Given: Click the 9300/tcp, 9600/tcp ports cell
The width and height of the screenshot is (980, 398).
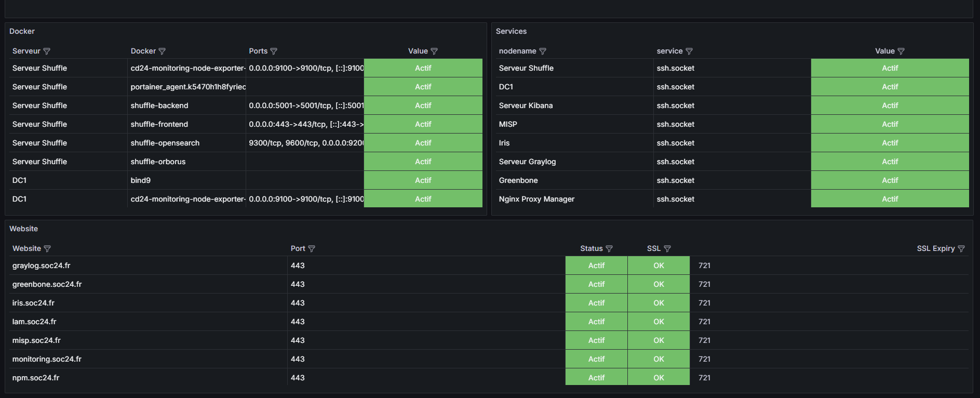Looking at the screenshot, I should [305, 143].
